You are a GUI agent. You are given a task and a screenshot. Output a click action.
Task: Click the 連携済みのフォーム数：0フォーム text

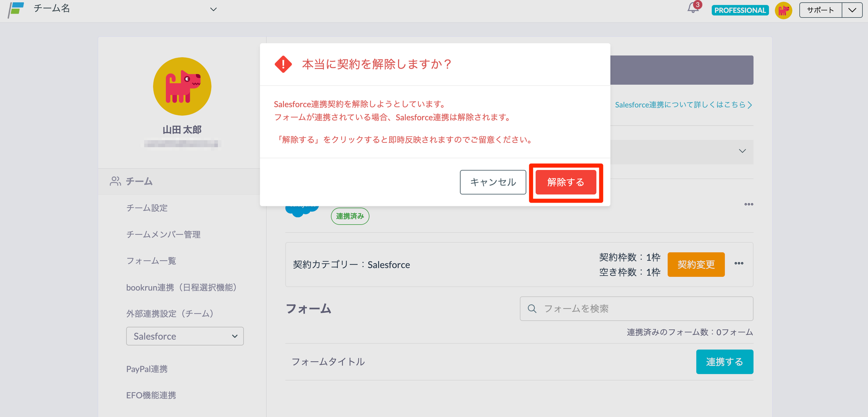pyautogui.click(x=690, y=332)
